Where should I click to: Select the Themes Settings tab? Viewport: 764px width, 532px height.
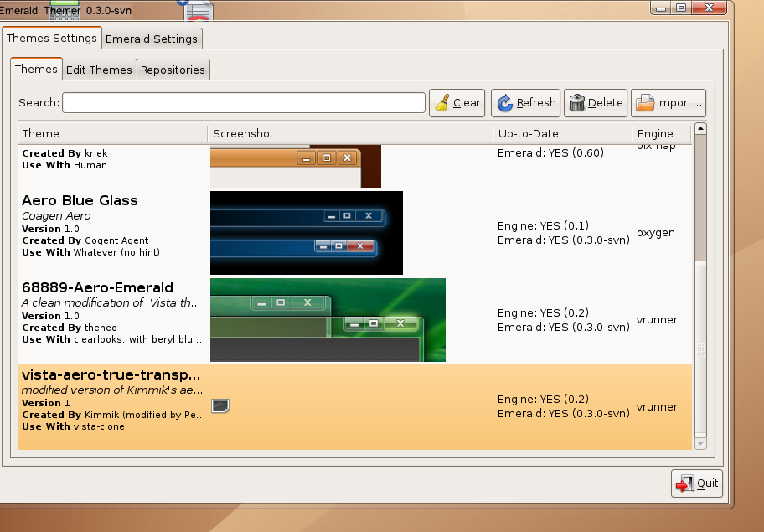52,38
